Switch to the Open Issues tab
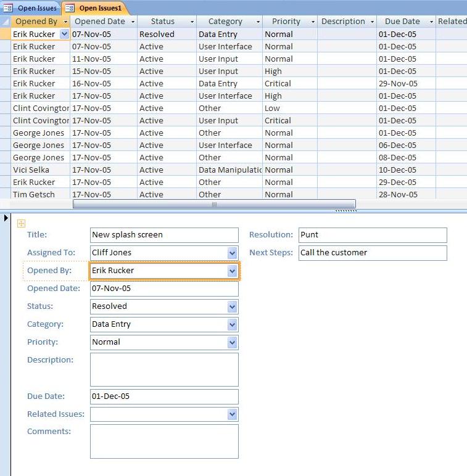467x476 pixels. (30, 8)
